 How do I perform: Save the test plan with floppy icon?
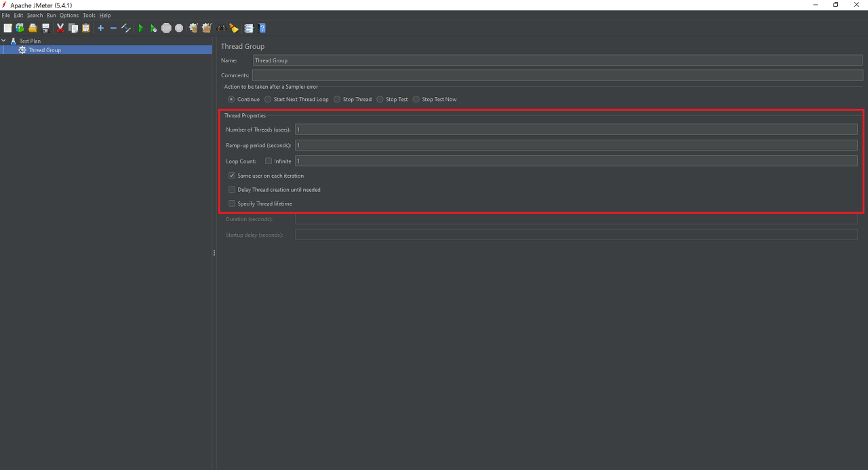(x=45, y=28)
